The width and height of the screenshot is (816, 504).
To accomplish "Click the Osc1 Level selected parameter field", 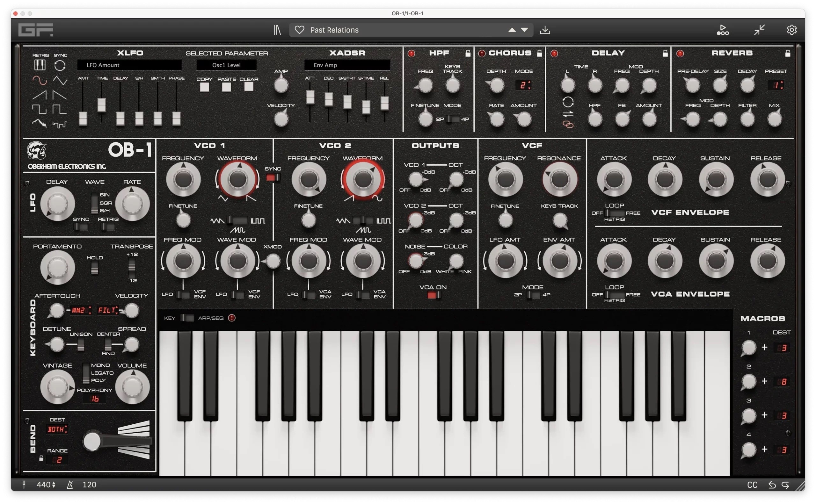I will (226, 65).
